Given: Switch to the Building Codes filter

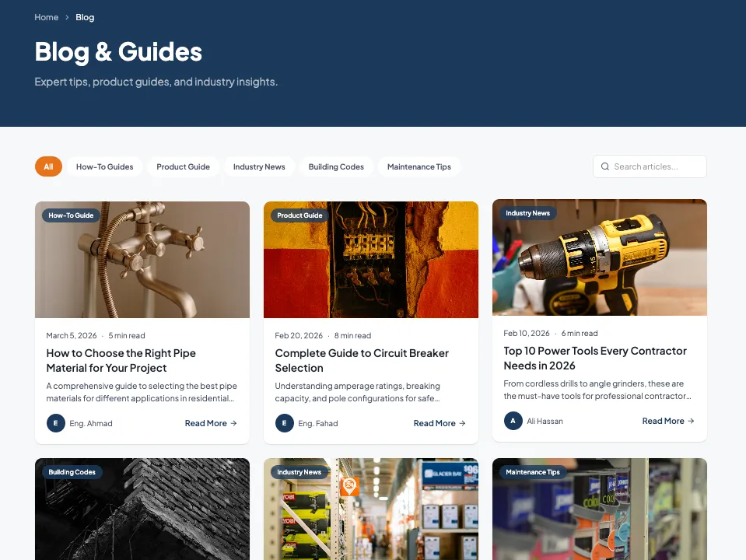Looking at the screenshot, I should pyautogui.click(x=336, y=166).
